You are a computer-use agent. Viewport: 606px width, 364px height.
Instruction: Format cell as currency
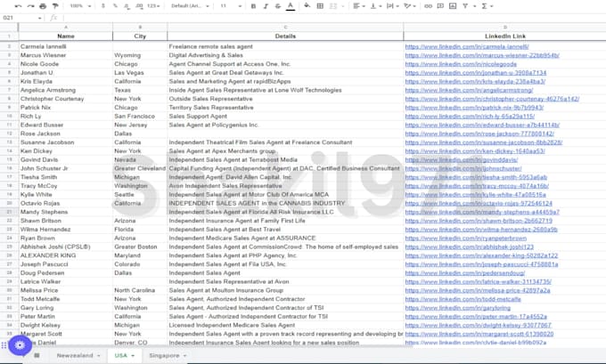click(102, 6)
